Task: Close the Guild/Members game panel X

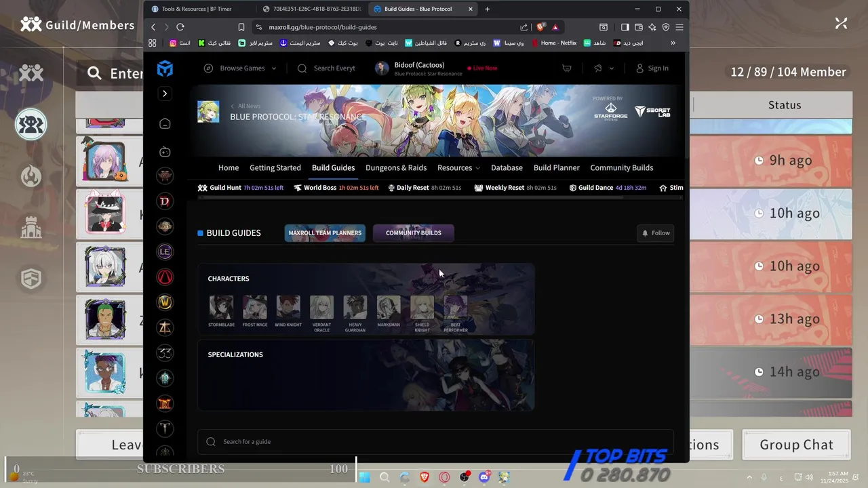Action: 842,24
